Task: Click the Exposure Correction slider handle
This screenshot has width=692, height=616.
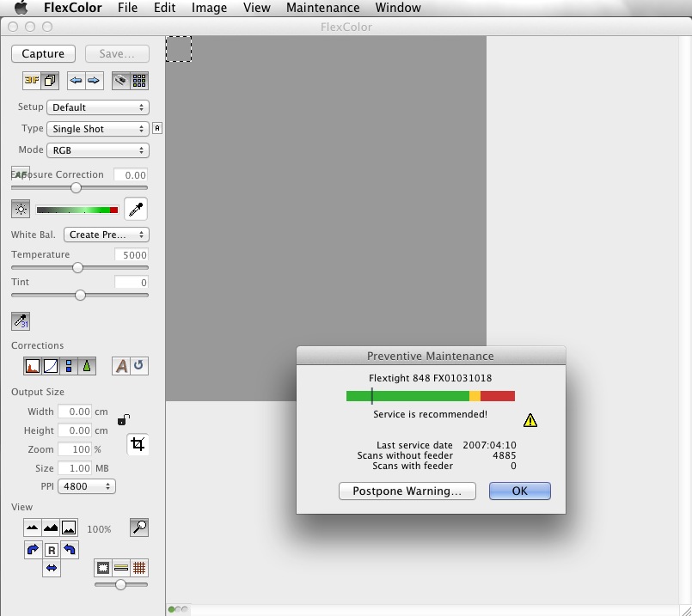Action: pyautogui.click(x=76, y=188)
